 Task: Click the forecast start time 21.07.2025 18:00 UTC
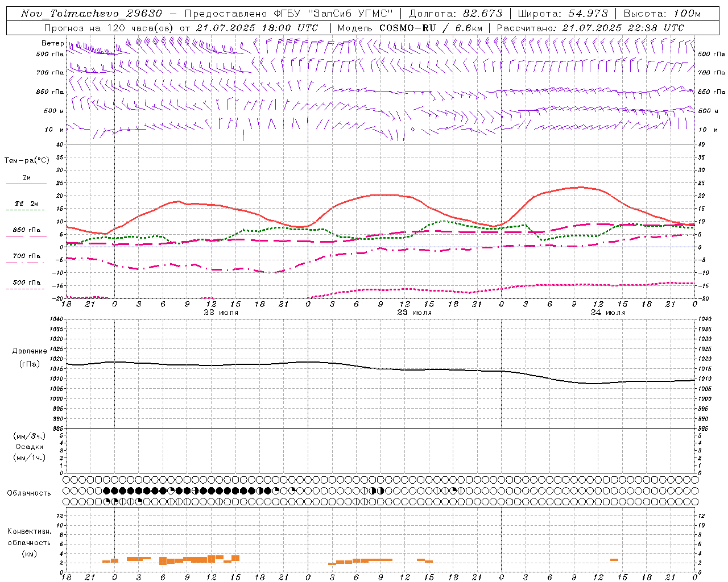tap(257, 28)
